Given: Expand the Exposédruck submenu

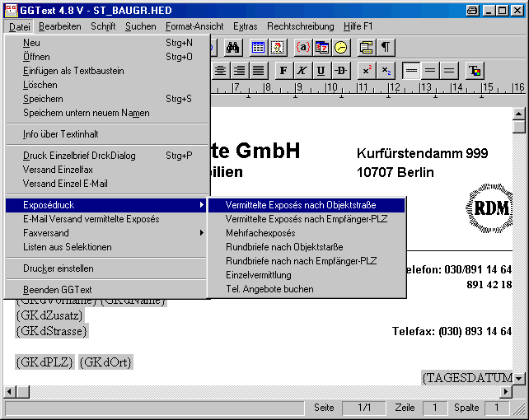Looking at the screenshot, I should coord(106,205).
